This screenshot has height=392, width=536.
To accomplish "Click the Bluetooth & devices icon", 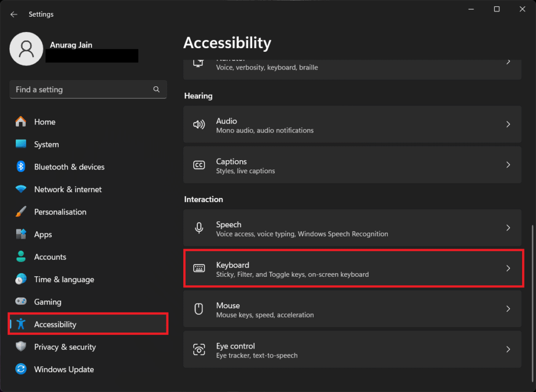I will coord(20,166).
